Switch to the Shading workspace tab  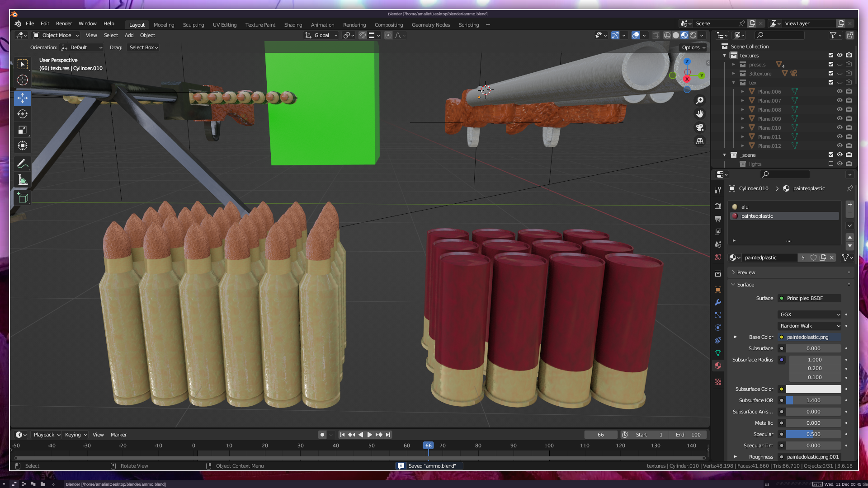pos(293,25)
